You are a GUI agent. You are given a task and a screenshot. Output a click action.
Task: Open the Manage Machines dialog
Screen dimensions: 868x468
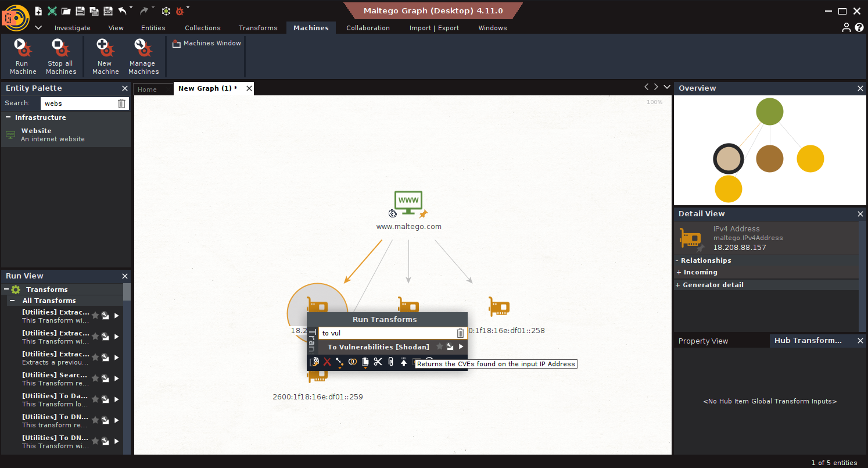[x=143, y=48]
